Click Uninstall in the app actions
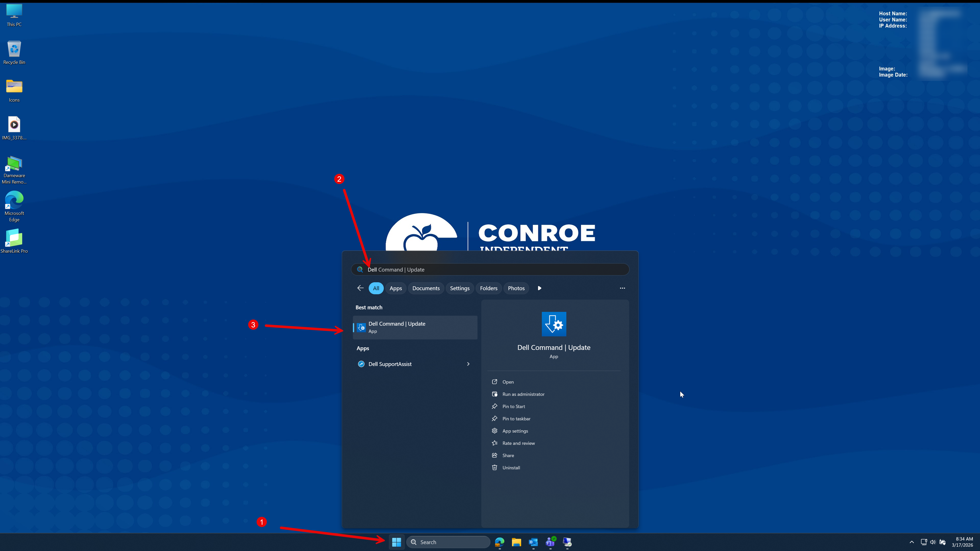 [x=511, y=467]
